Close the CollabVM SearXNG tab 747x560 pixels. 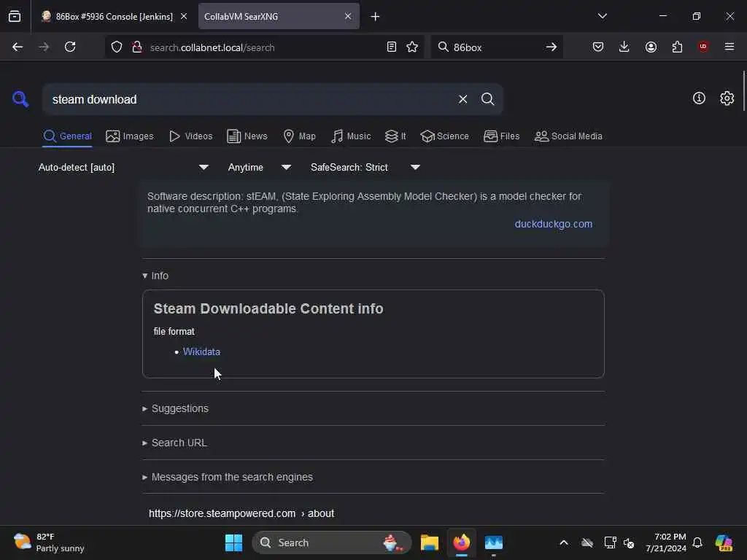click(348, 16)
